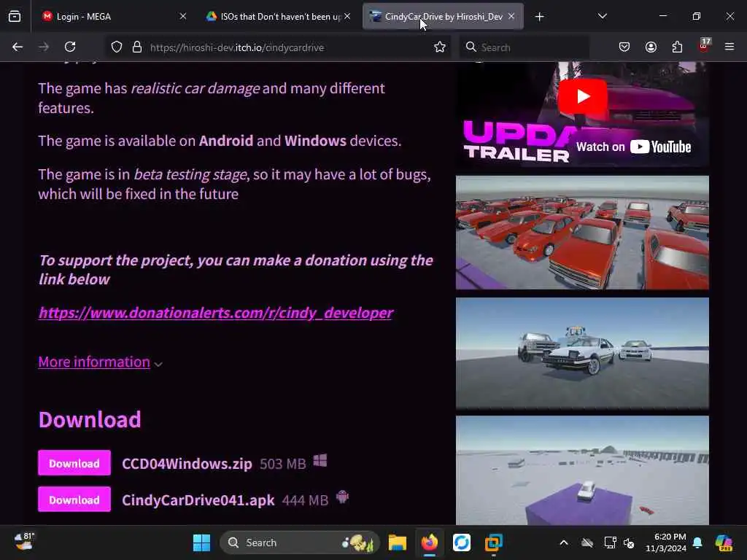Screen dimensions: 747x560
Task: Close the Login - MEGA tab
Action: (183, 16)
